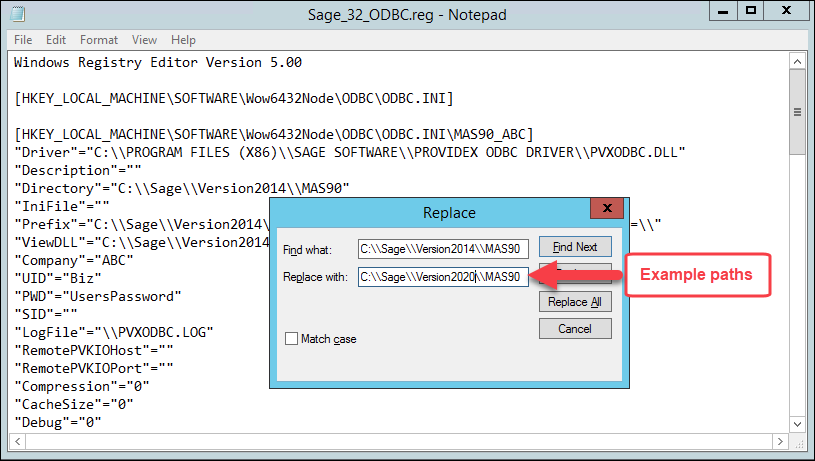
Task: Click the "ViewDLL" line text
Action: pos(142,243)
